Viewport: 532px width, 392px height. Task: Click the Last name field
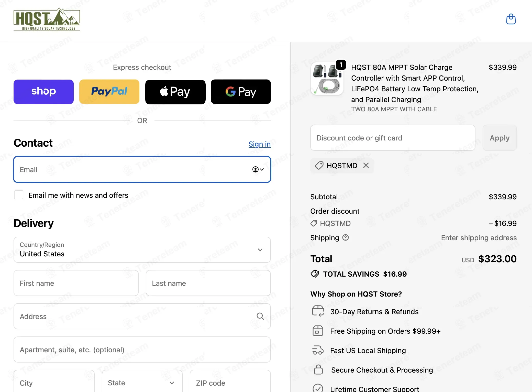pyautogui.click(x=208, y=283)
